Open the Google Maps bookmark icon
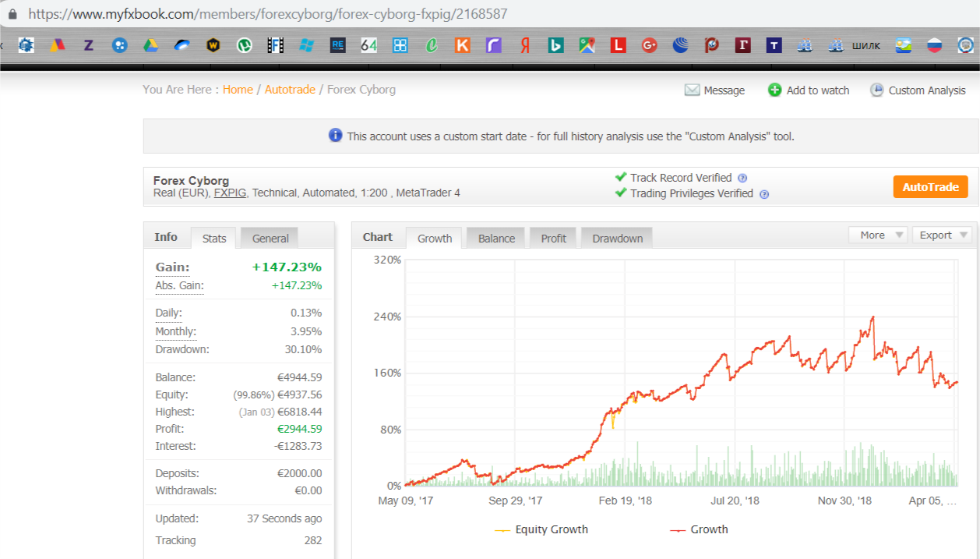Image resolution: width=980 pixels, height=559 pixels. (x=587, y=45)
